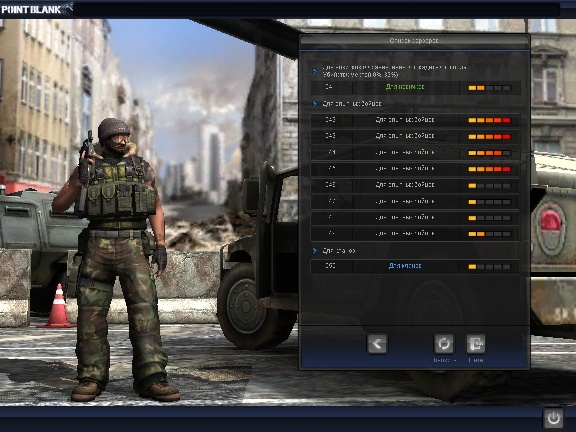Click the four-of-five-bars load indicator
576x432 pixels.
[x=489, y=153]
